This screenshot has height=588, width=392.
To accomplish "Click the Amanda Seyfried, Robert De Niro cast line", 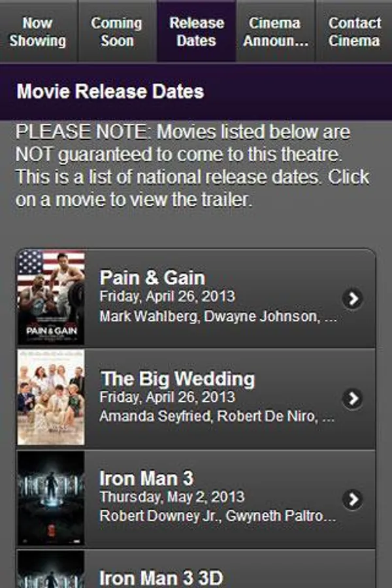I will pyautogui.click(x=217, y=416).
